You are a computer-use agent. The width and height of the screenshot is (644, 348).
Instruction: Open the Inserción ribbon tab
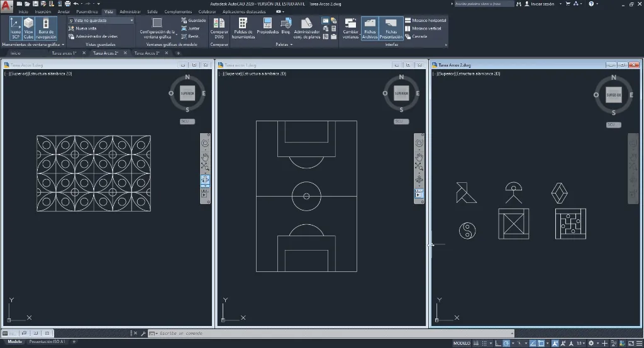(43, 11)
